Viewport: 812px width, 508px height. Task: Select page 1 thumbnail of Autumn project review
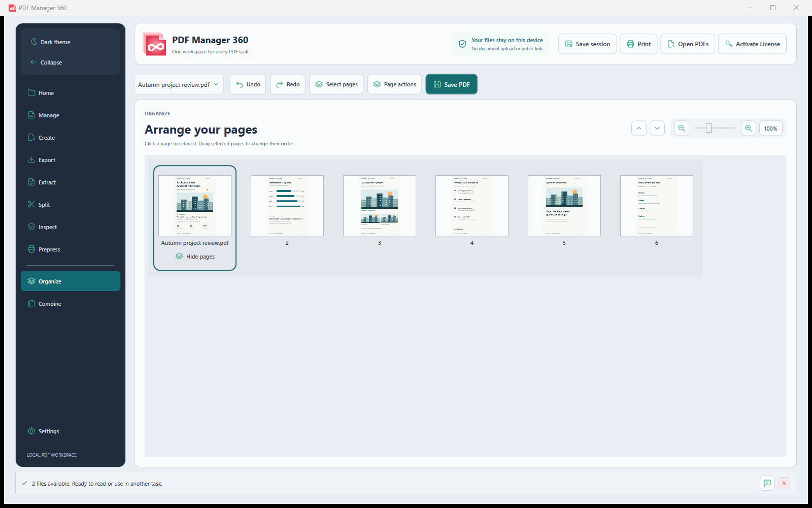pos(195,206)
